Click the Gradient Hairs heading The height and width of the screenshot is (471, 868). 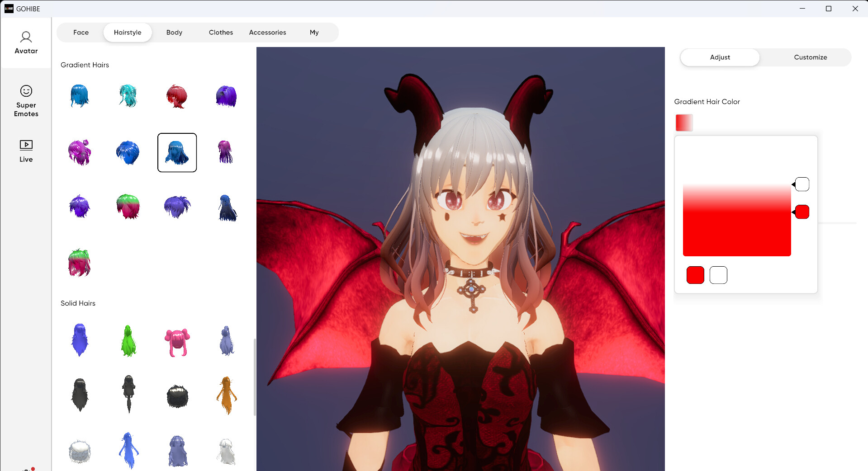coord(85,65)
